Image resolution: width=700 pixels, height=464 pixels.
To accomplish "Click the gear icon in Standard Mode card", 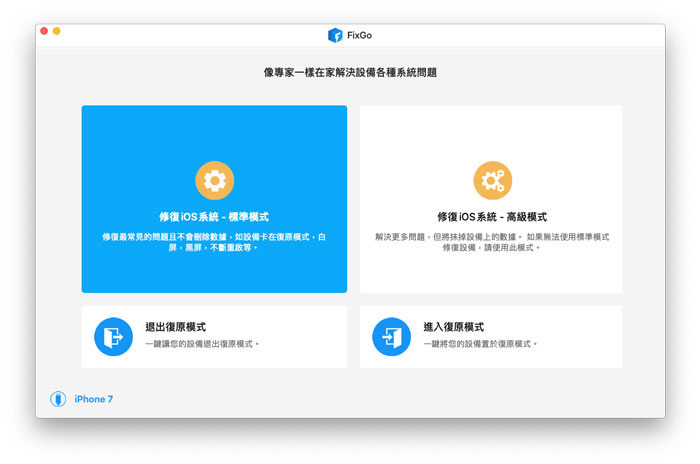I will [x=214, y=181].
